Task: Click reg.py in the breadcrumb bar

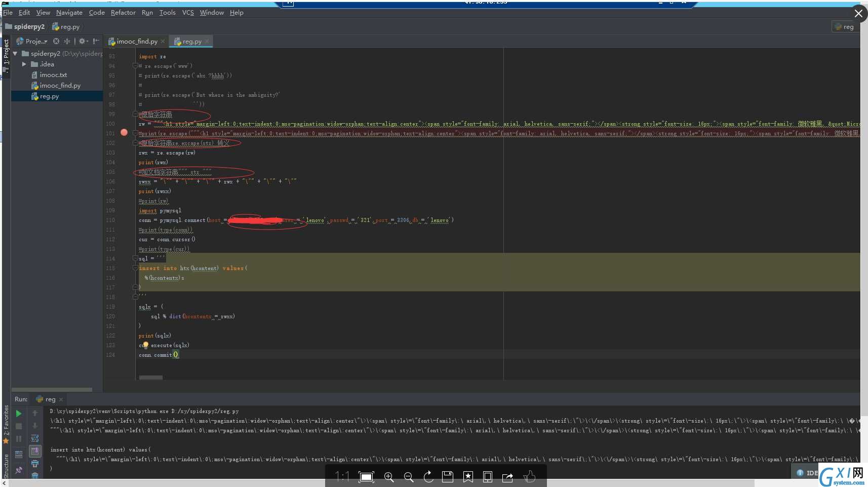Action: [66, 27]
